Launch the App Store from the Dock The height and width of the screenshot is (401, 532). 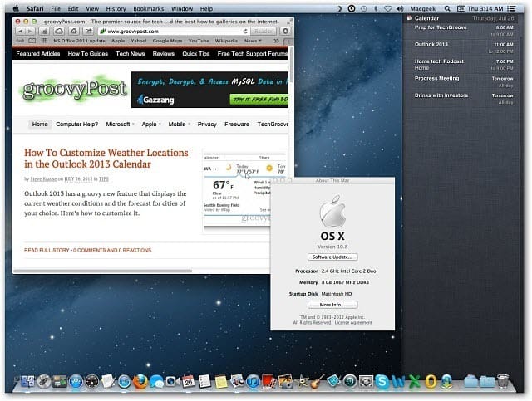point(76,382)
